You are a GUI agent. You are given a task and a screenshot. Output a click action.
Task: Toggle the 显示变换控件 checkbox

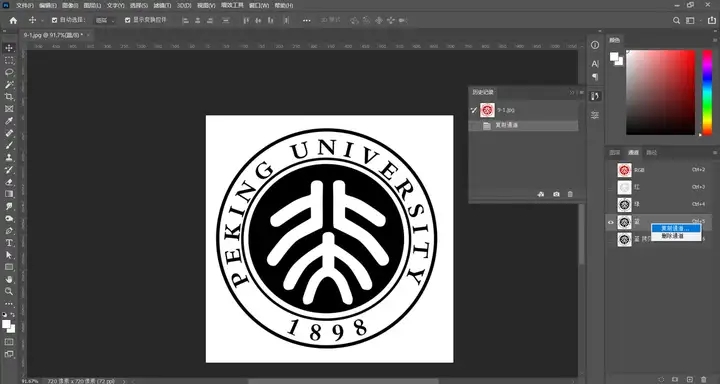[128, 20]
